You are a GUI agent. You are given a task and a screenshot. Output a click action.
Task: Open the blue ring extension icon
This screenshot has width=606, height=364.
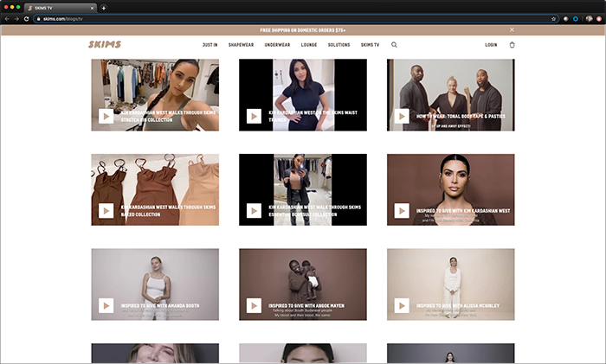click(576, 18)
